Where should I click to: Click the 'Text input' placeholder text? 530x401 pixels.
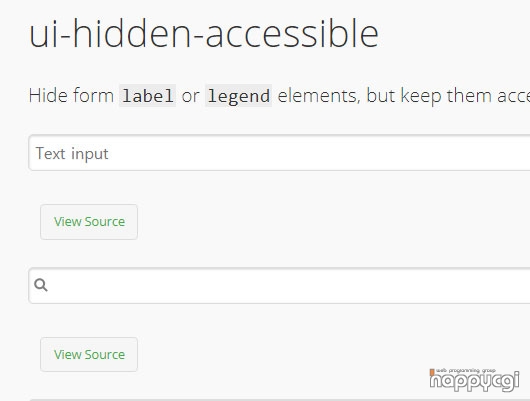point(72,154)
